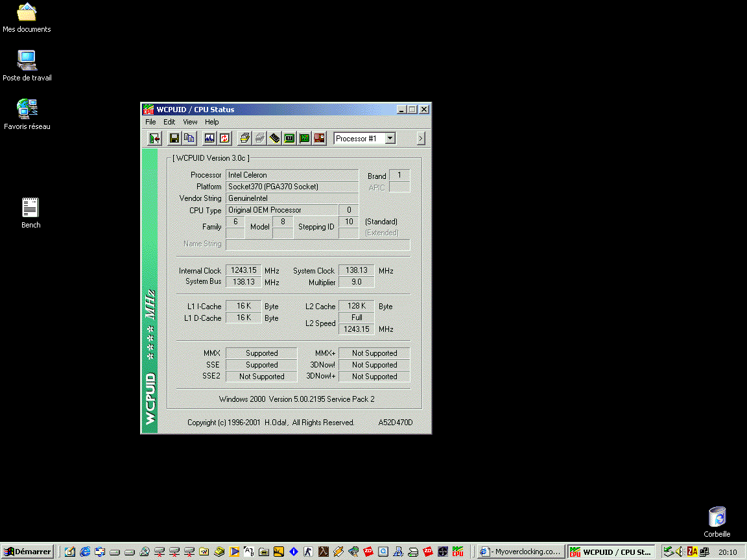Select the Mes documents desktop icon
747x560 pixels.
[27, 18]
